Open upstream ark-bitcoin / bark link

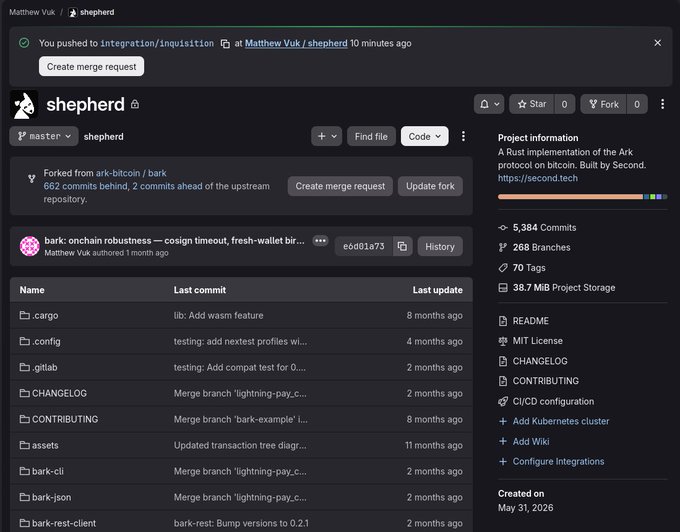pos(131,173)
